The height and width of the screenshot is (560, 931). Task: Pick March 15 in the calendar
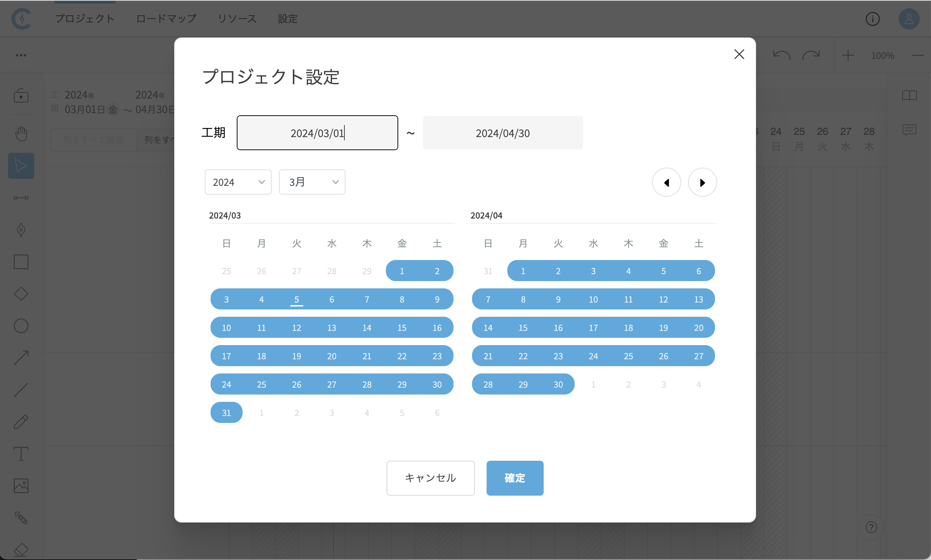(401, 328)
